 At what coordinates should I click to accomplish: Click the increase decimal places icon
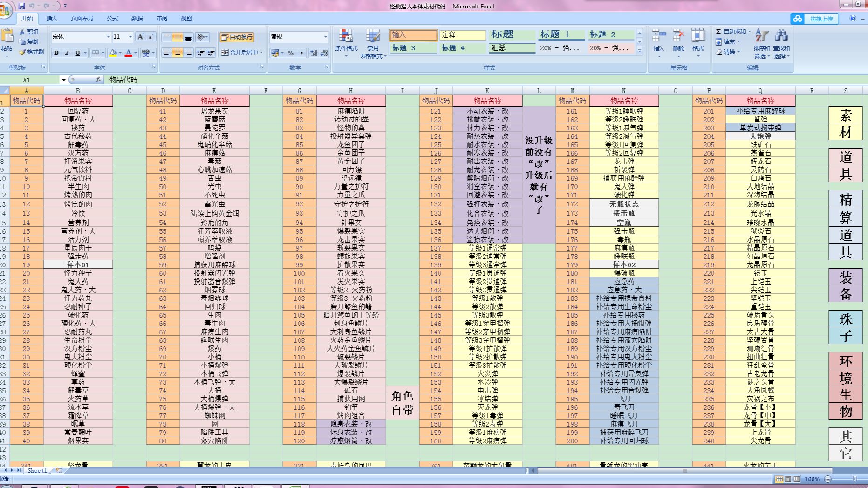coord(314,53)
